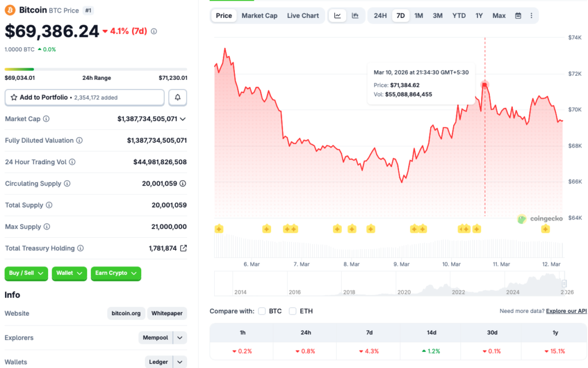Image resolution: width=588 pixels, height=368 pixels.
Task: Click the CoinGecko logo watermark on the chart
Action: pos(539,219)
